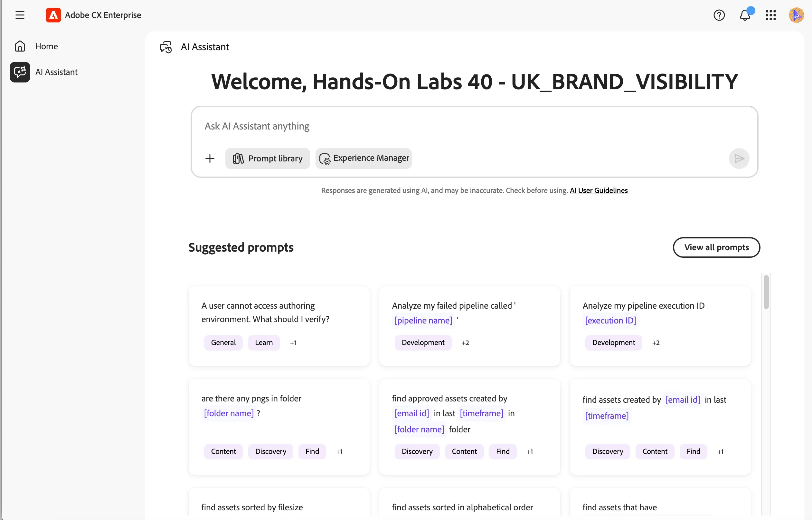
Task: Open the hamburger navigation menu
Action: click(x=20, y=15)
